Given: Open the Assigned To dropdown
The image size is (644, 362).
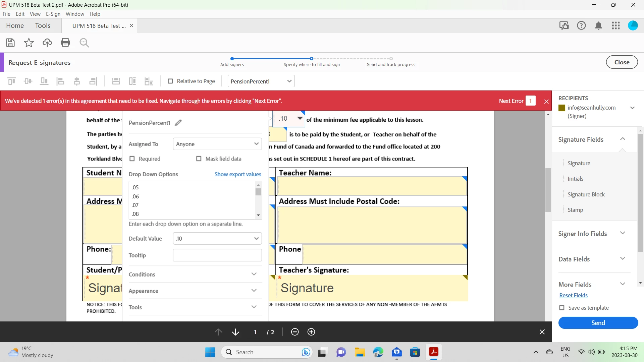Looking at the screenshot, I should tap(217, 144).
